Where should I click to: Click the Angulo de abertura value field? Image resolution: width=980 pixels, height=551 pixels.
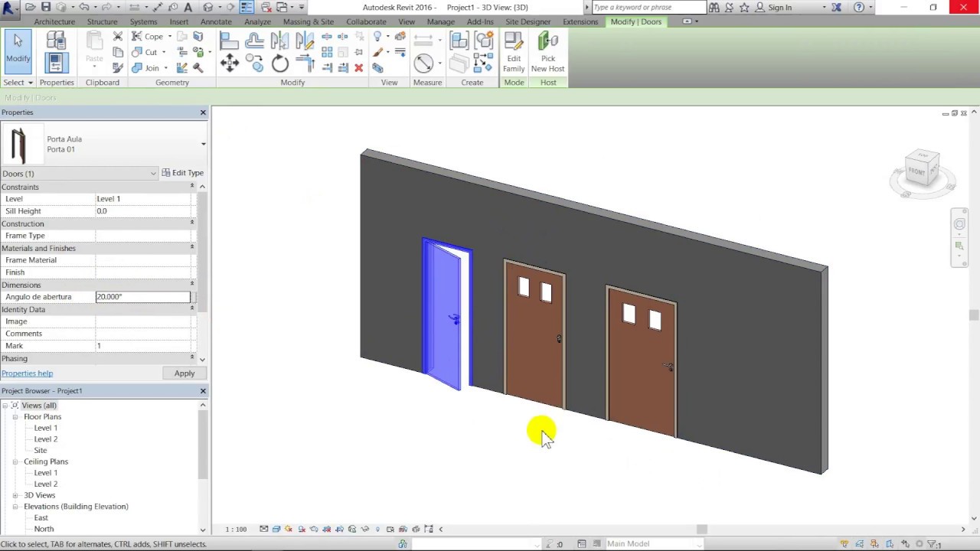click(x=142, y=297)
